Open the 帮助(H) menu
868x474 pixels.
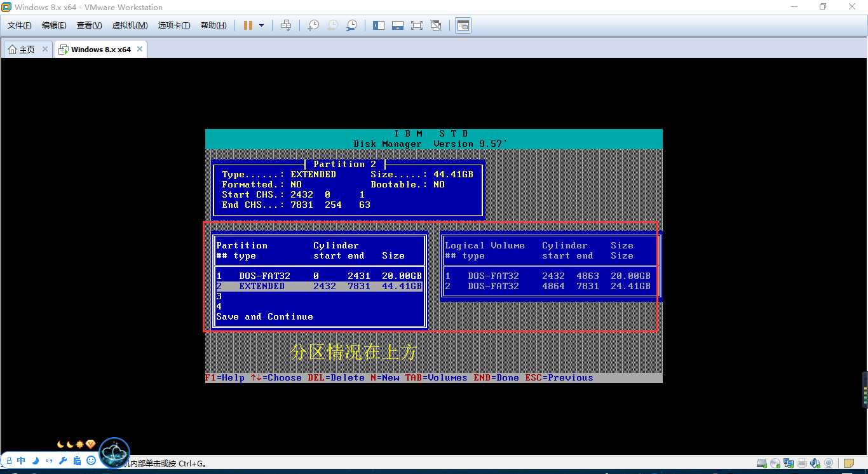tap(214, 25)
